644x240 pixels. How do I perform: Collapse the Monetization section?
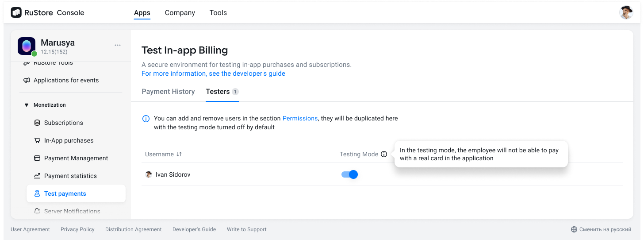click(x=27, y=105)
